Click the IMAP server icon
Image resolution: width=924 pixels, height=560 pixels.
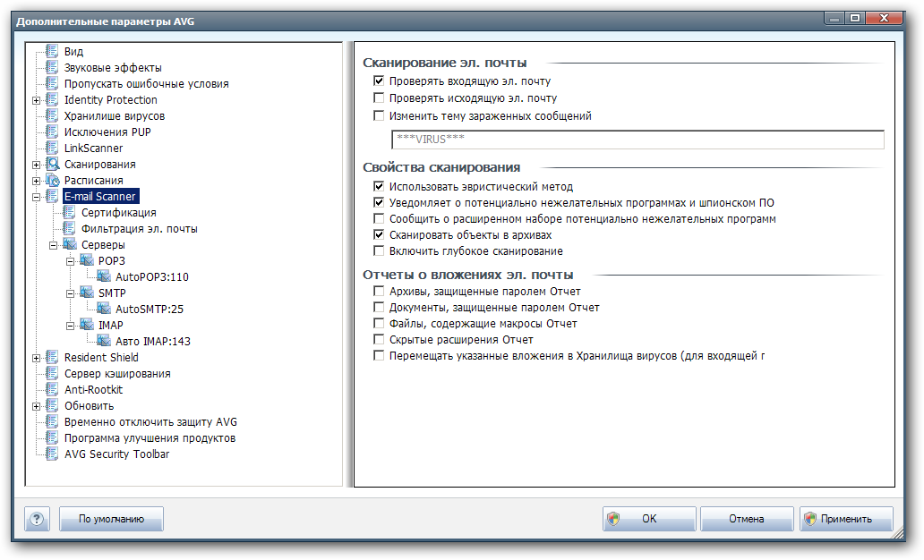tap(87, 325)
